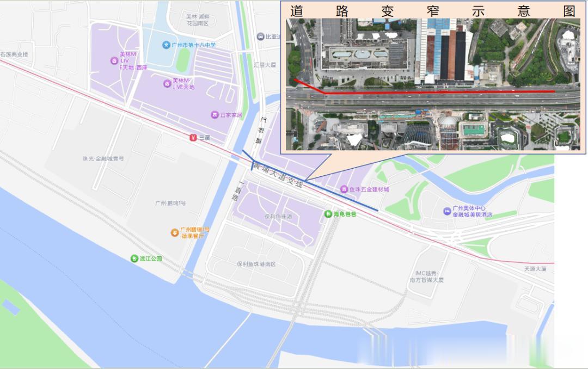
Task: Click the 珠光·金融城壹号 label
Action: [x=103, y=158]
